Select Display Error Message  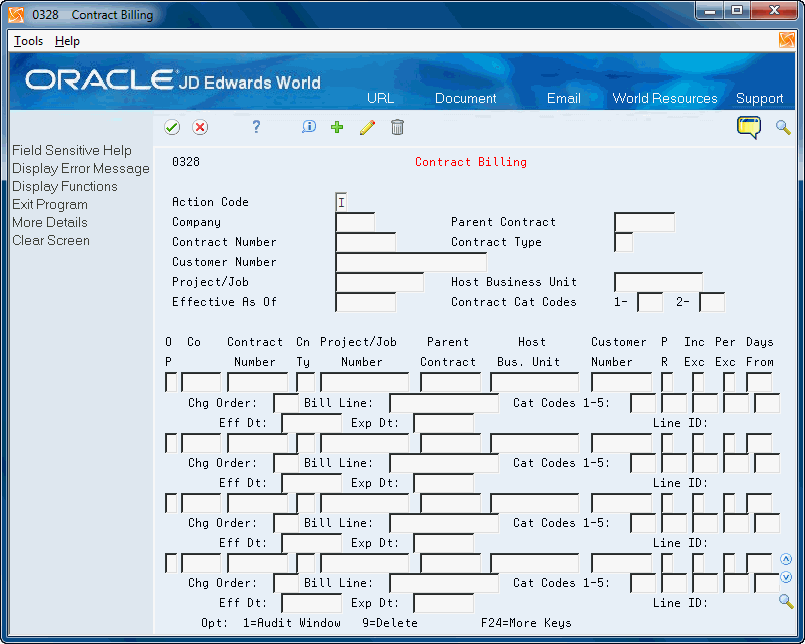(x=81, y=168)
